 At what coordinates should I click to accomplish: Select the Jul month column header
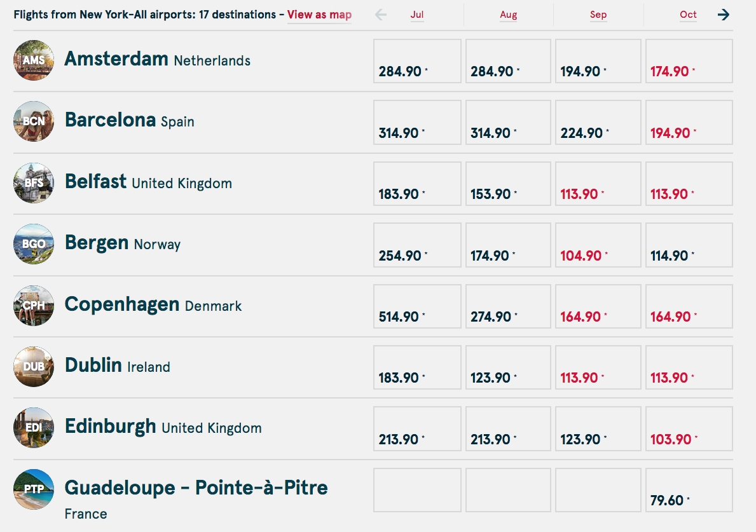pyautogui.click(x=417, y=15)
